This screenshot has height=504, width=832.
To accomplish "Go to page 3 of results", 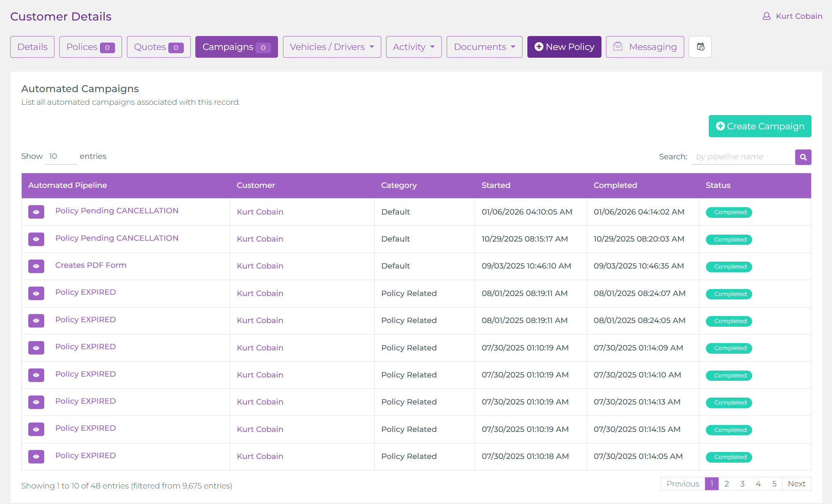I will pos(742,484).
